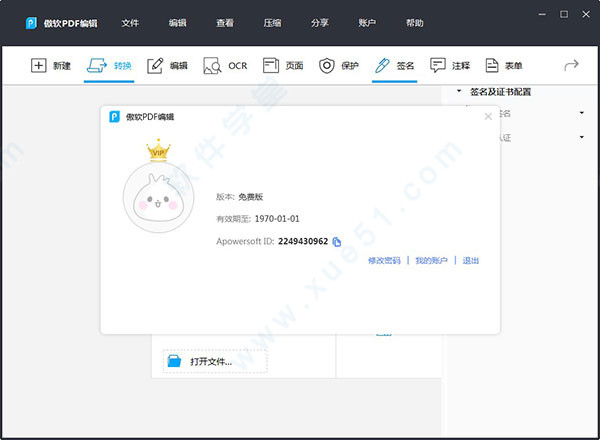The width and height of the screenshot is (600, 440).
Task: Open the 分享 menu
Action: [320, 23]
